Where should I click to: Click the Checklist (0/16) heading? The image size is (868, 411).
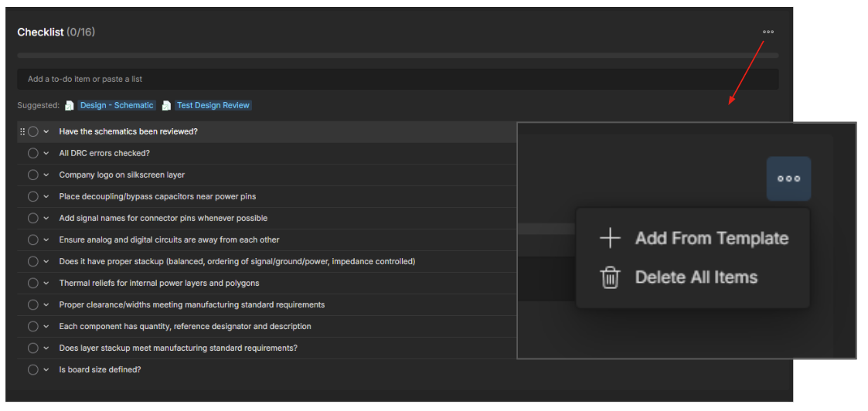tap(56, 32)
